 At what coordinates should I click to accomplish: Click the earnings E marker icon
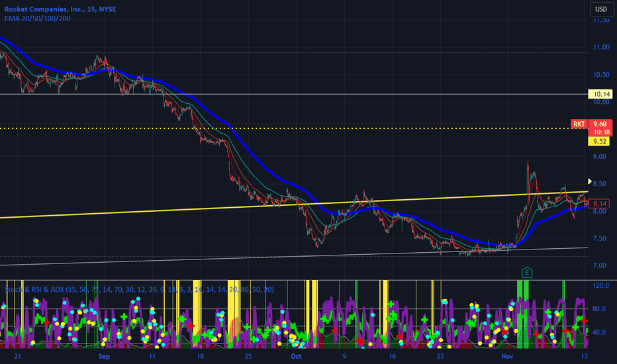pos(527,272)
